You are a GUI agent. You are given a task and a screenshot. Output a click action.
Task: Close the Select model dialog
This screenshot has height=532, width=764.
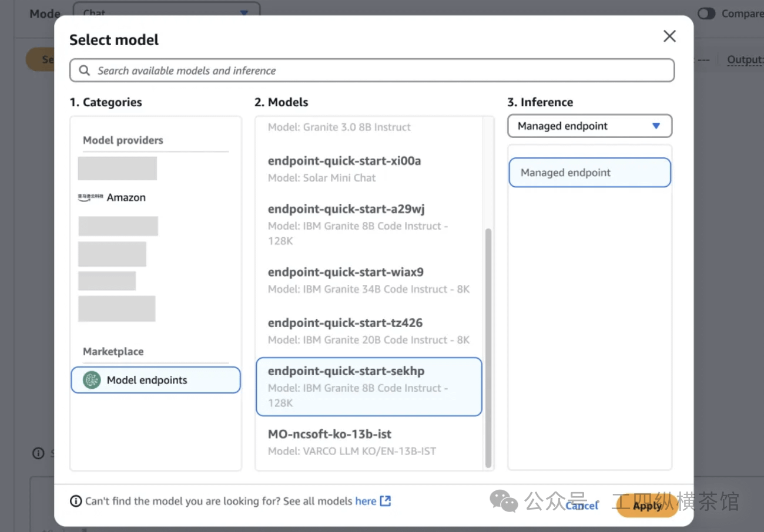pyautogui.click(x=669, y=36)
